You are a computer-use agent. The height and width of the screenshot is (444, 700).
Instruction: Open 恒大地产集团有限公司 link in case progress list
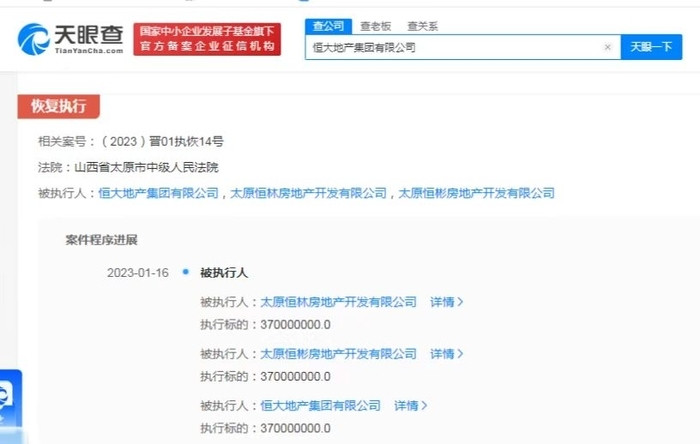[x=320, y=406]
